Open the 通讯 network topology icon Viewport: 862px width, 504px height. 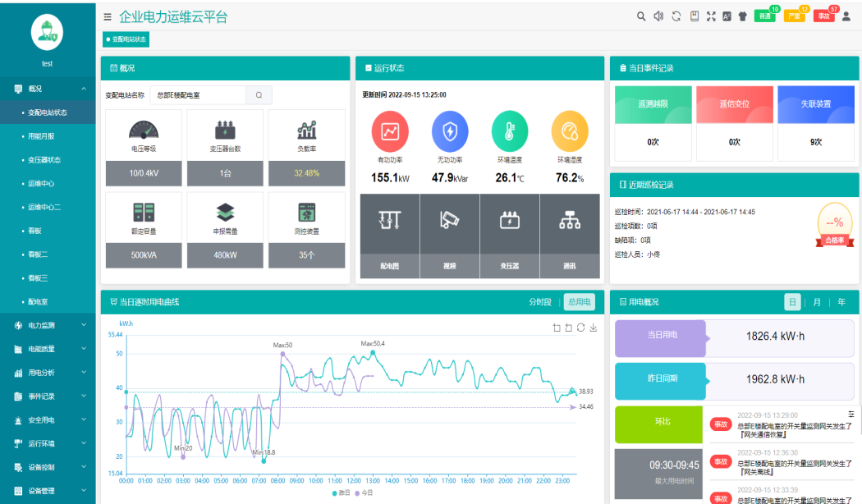(570, 220)
